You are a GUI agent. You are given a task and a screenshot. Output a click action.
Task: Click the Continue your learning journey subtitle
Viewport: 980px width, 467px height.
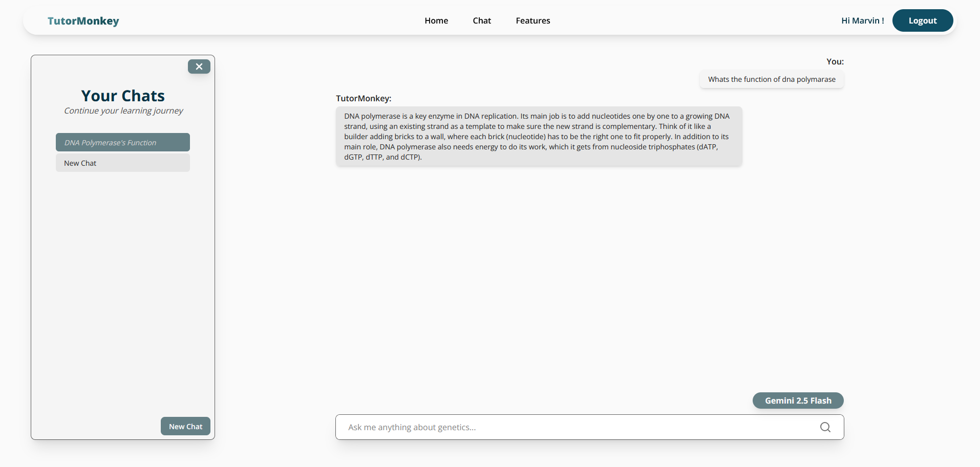click(123, 110)
